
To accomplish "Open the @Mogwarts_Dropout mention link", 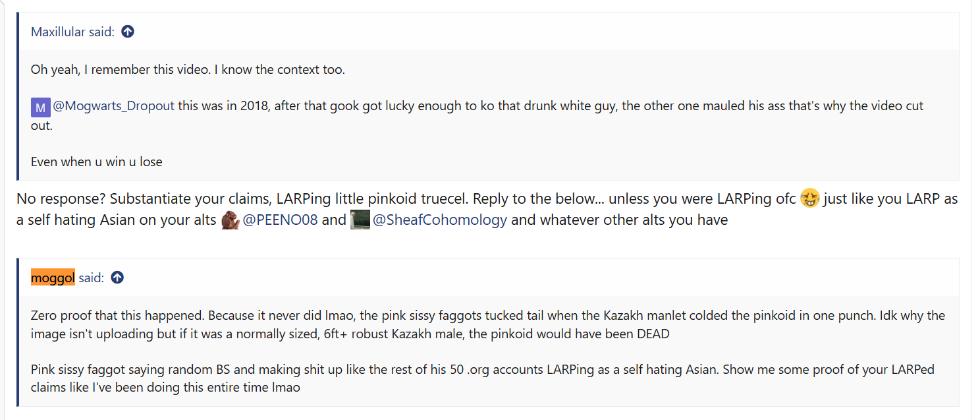I will 113,106.
